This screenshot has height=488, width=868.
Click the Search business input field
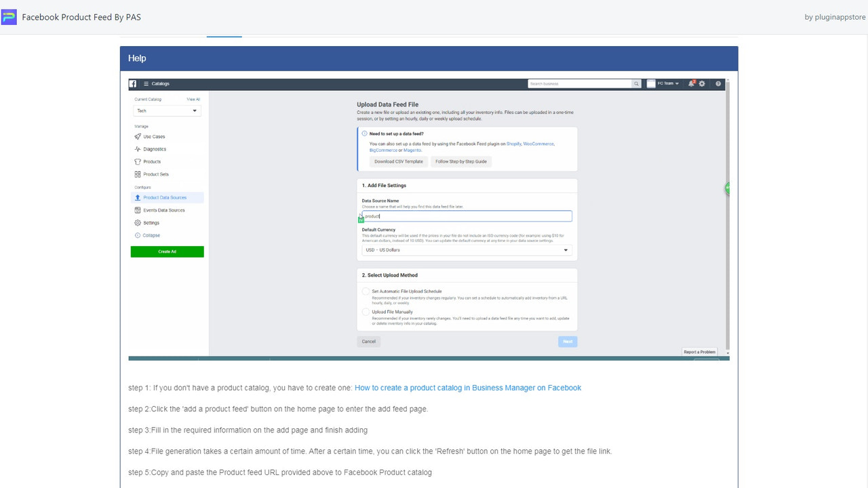click(x=580, y=83)
